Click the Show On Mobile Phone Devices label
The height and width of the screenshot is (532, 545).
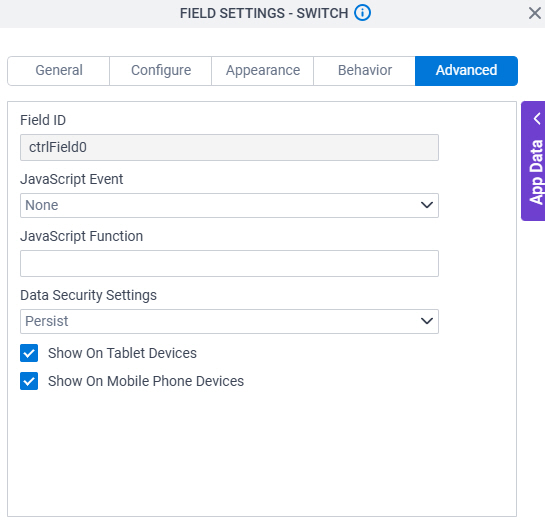146,381
